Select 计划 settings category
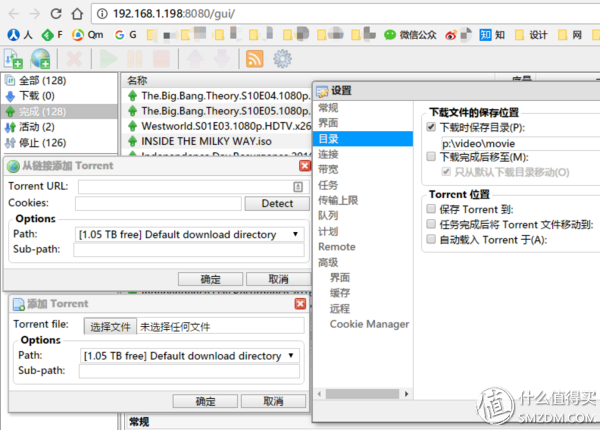 coord(328,231)
